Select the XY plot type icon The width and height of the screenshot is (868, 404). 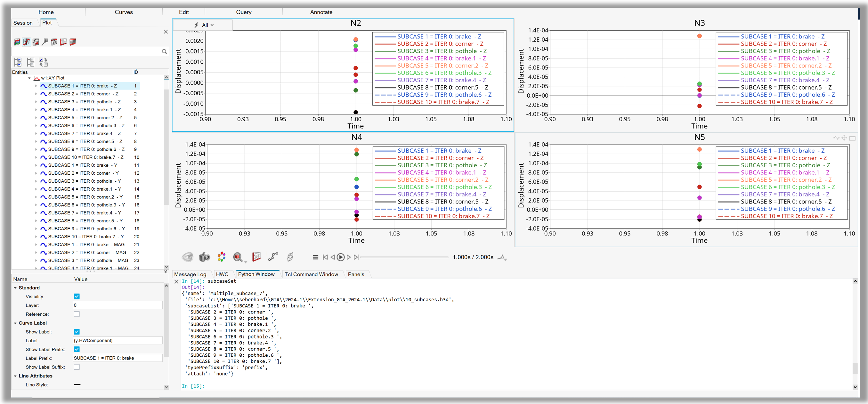26,42
